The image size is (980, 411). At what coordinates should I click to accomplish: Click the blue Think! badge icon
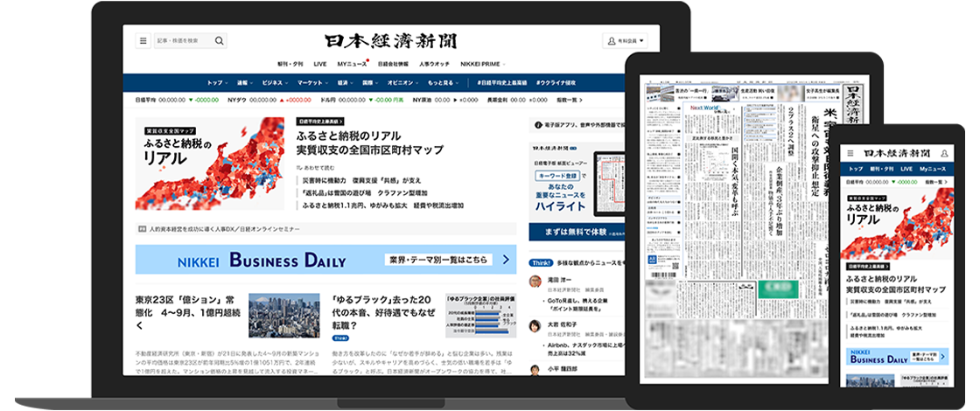pos(540,261)
